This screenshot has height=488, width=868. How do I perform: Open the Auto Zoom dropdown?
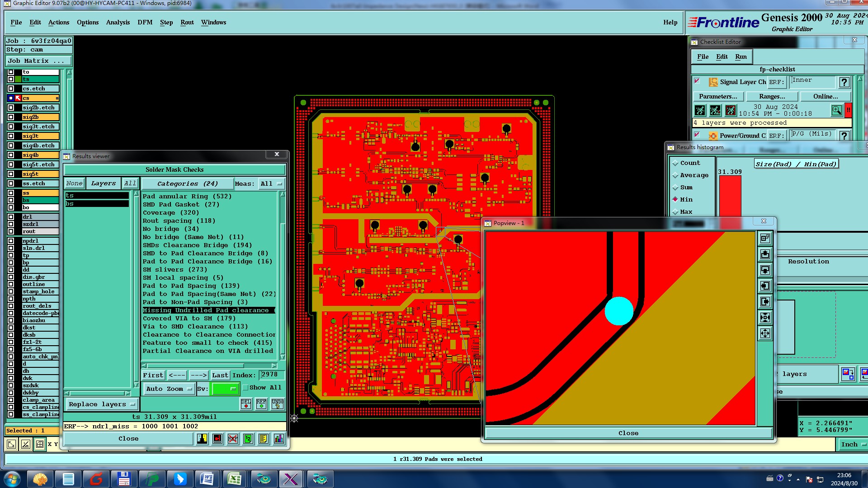coord(170,389)
